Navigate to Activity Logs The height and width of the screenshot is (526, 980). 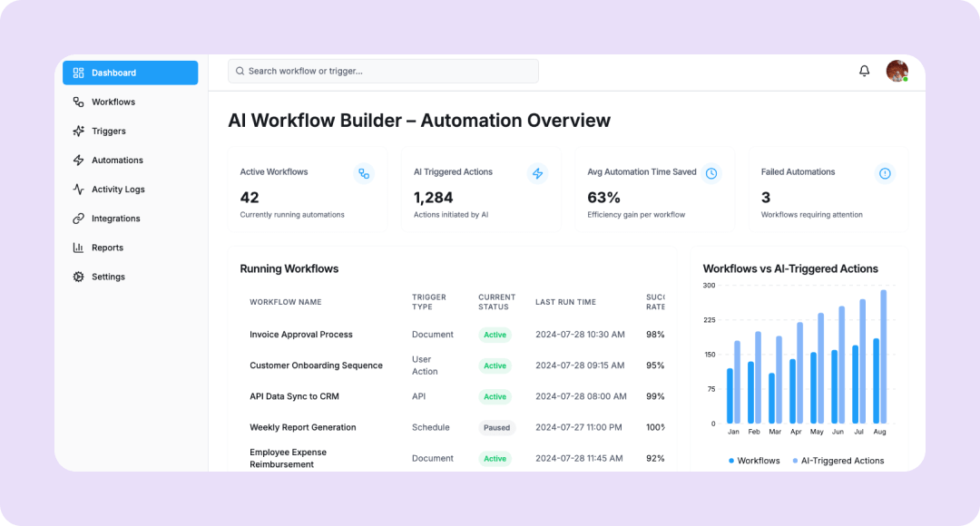coord(118,190)
